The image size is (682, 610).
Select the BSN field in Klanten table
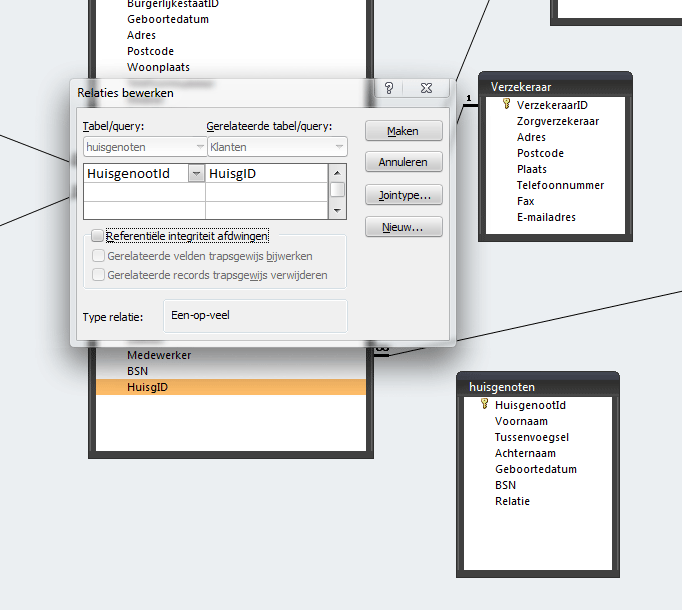click(137, 371)
